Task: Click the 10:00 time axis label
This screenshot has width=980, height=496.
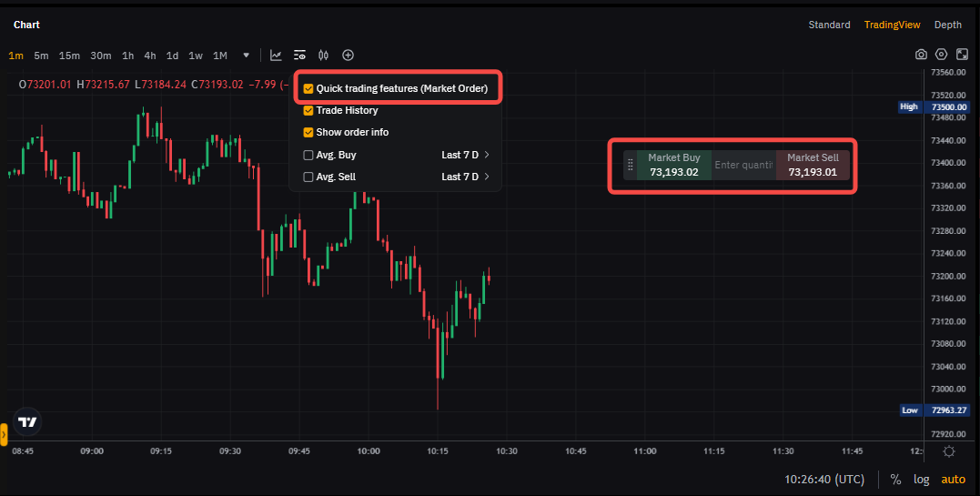Action: pos(369,451)
